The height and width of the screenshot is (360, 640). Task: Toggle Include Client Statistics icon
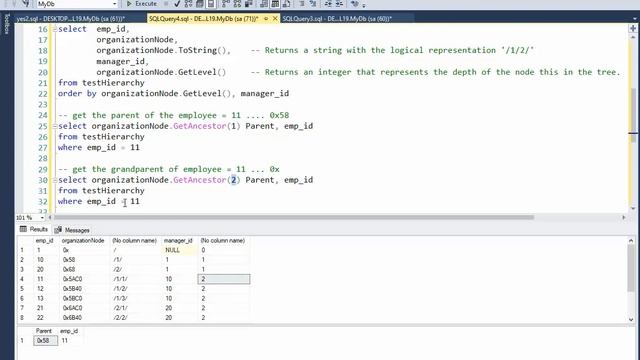249,4
